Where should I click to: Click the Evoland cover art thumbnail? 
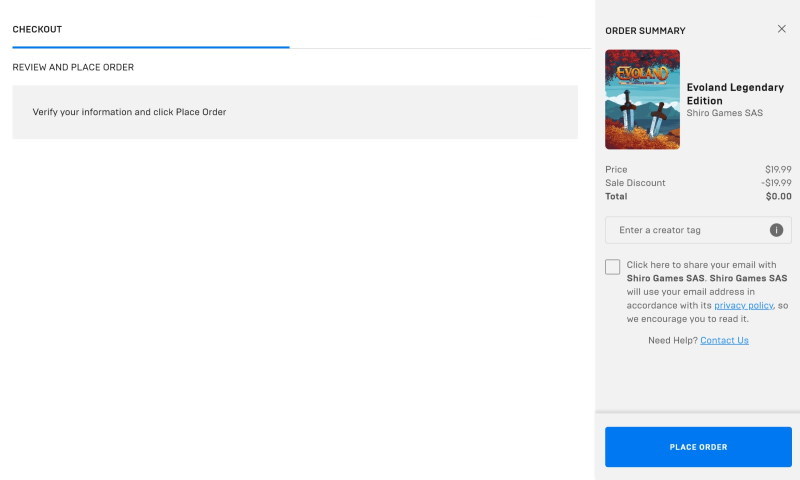pyautogui.click(x=642, y=99)
